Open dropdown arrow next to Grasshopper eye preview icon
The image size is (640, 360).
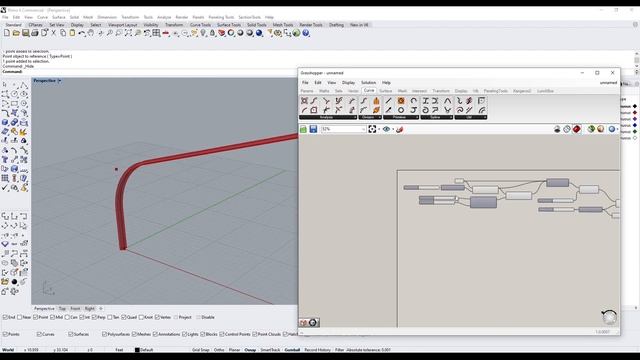(x=393, y=129)
